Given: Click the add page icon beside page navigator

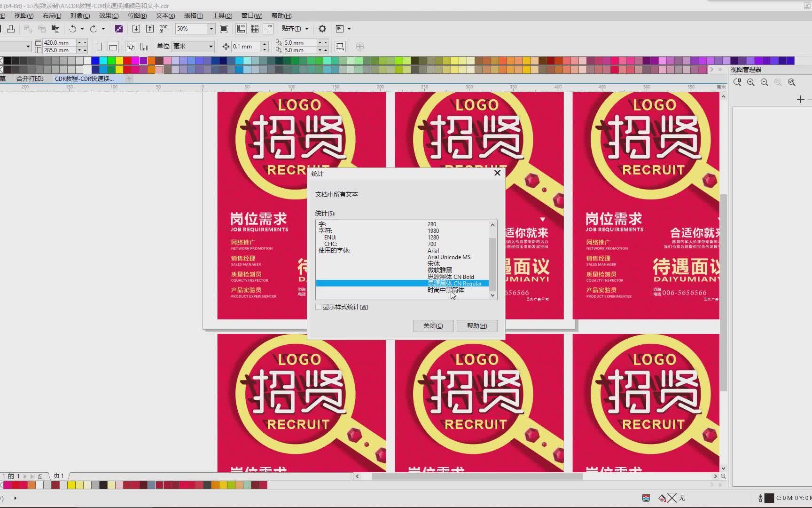Looking at the screenshot, I should point(40,476).
